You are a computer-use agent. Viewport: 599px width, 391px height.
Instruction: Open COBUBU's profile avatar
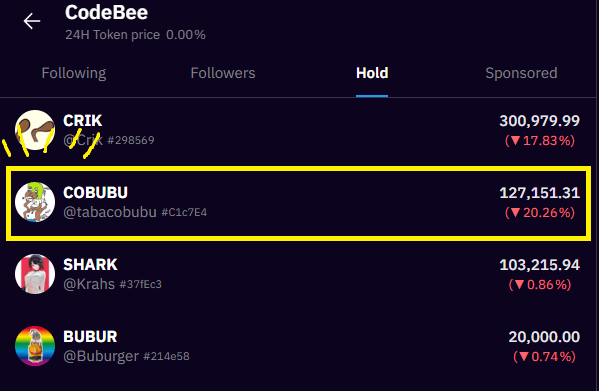(35, 202)
